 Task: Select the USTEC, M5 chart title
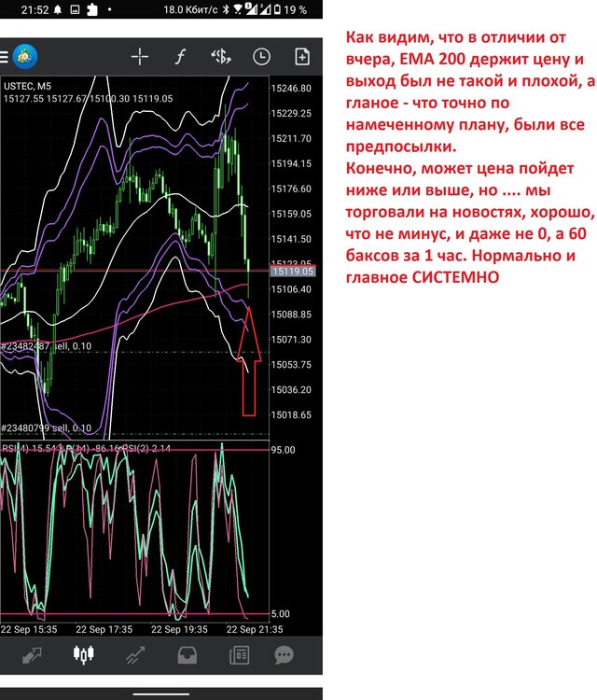pos(27,86)
